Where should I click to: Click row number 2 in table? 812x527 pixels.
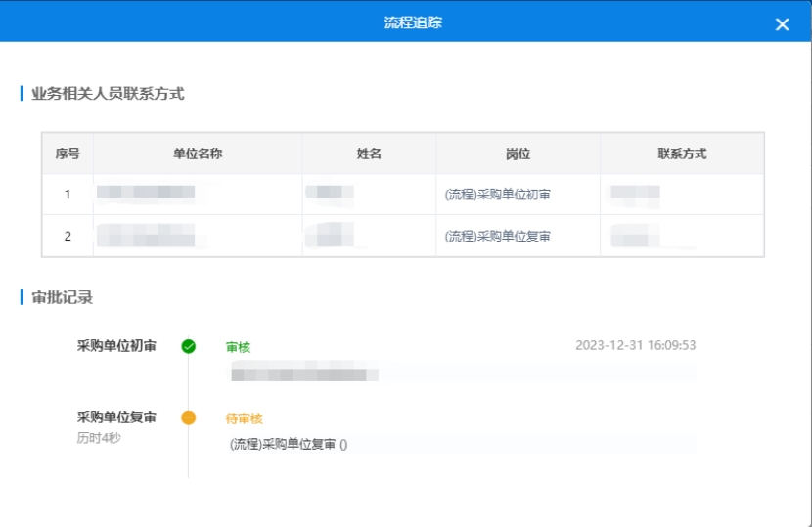coord(68,236)
